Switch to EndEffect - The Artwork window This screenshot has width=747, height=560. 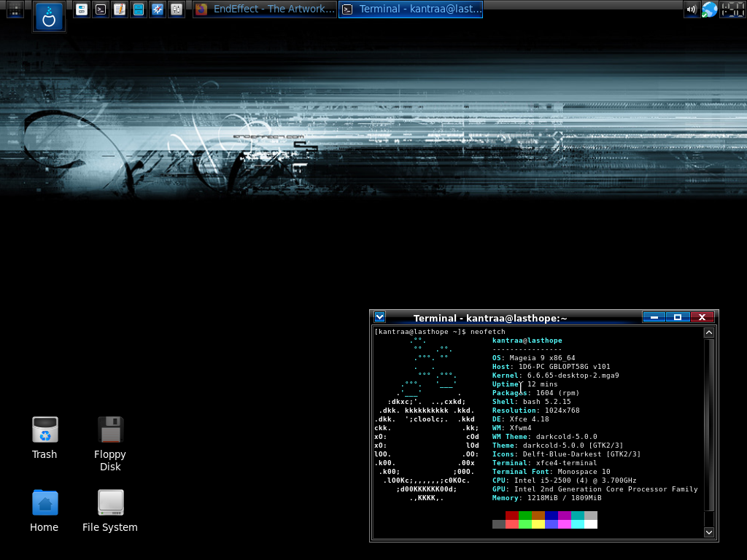[x=265, y=9]
